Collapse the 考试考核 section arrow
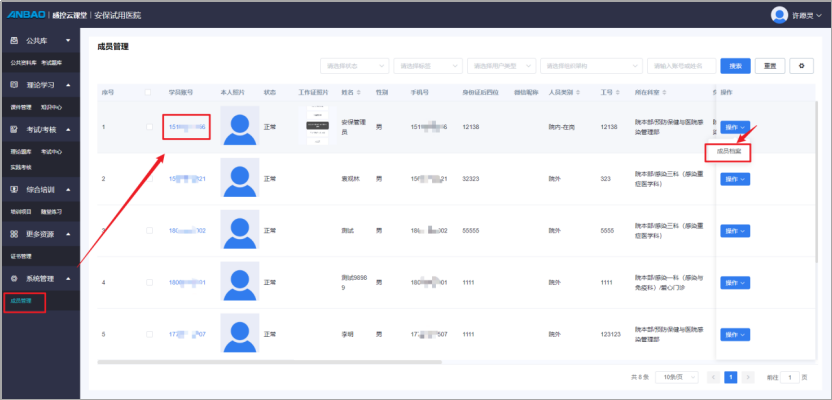The image size is (832, 400). point(68,129)
